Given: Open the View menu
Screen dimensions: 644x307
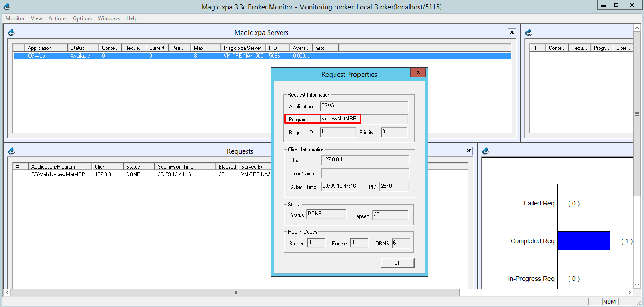Looking at the screenshot, I should [36, 18].
